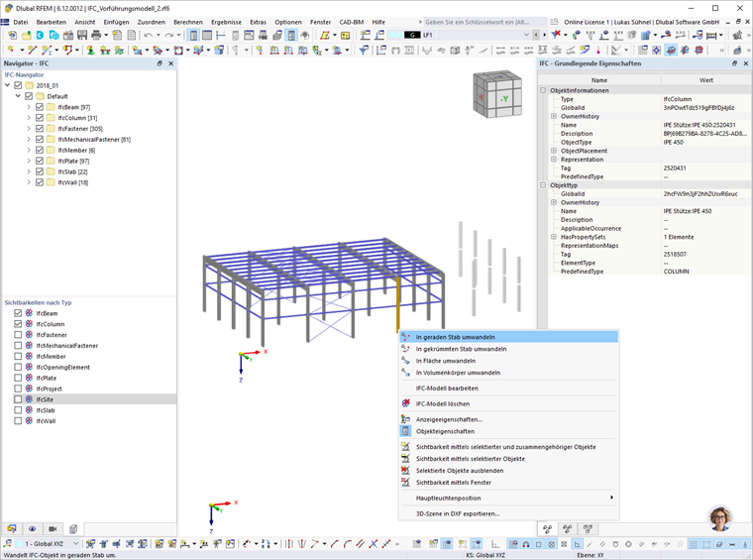Enable IfcSite visibility-by-type checkbox
753x560 pixels.
[18, 399]
